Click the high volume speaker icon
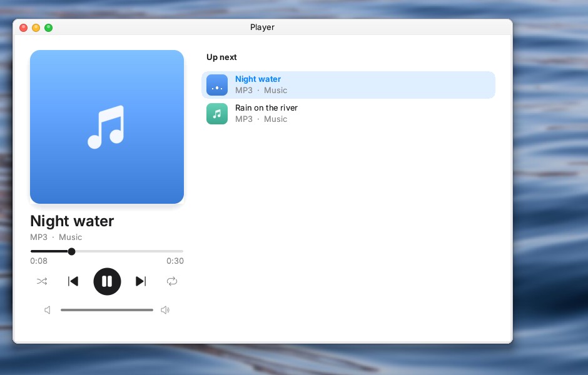 (165, 310)
